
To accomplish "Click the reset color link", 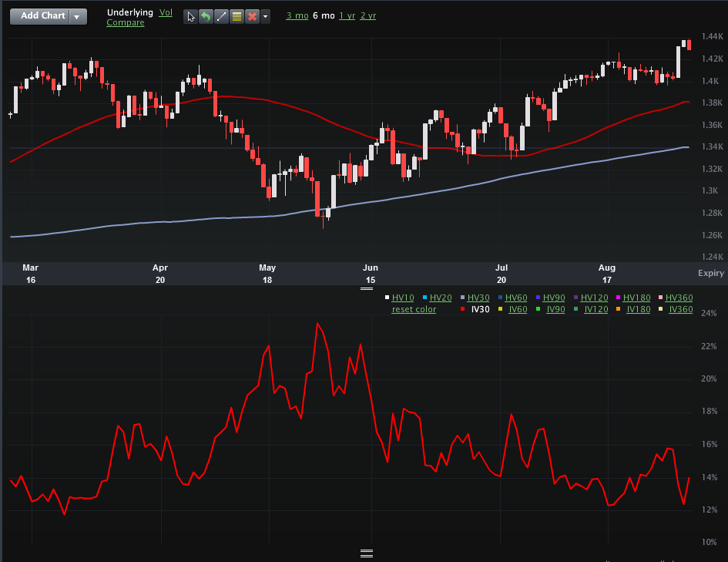I will coord(414,309).
